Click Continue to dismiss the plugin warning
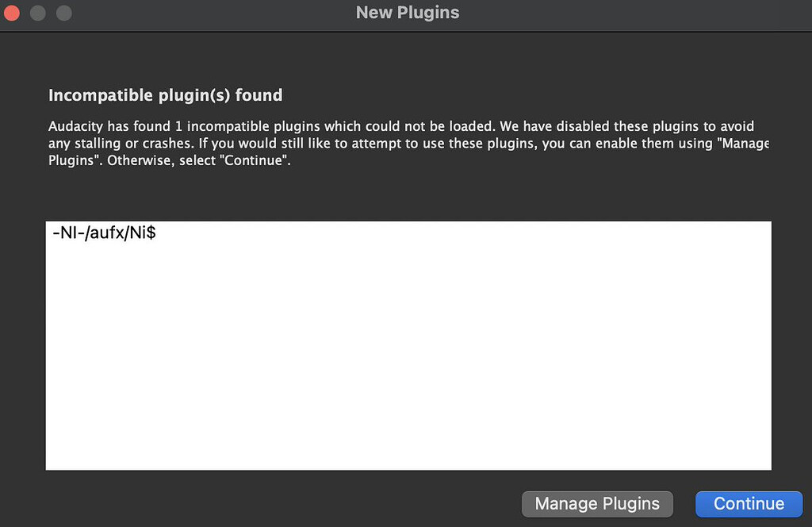The height and width of the screenshot is (527, 812). coord(749,504)
